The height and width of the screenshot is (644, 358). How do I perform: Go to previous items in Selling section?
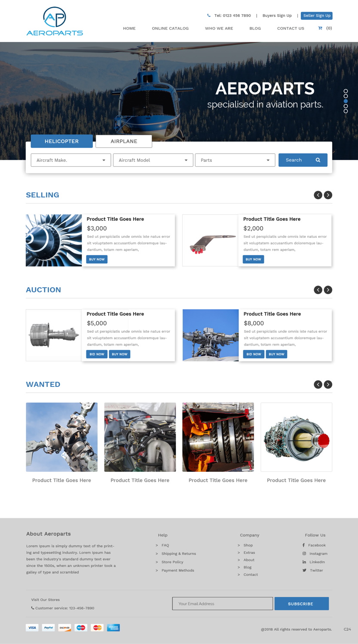(318, 195)
